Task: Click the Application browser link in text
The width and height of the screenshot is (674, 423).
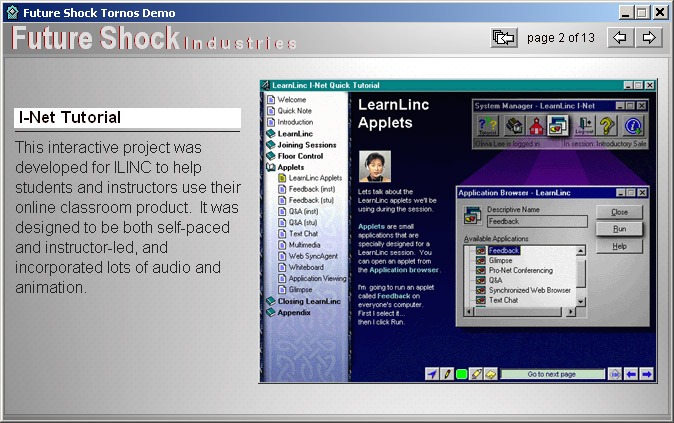Action: point(404,270)
